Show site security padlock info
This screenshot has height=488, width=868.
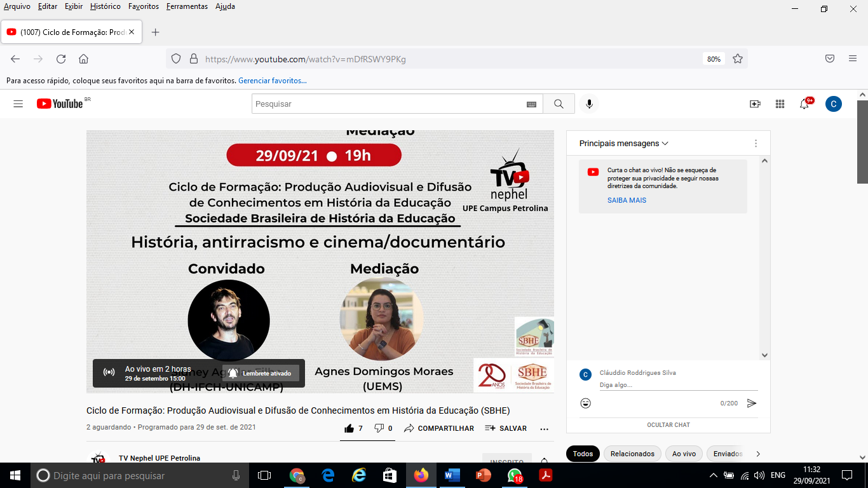[194, 59]
